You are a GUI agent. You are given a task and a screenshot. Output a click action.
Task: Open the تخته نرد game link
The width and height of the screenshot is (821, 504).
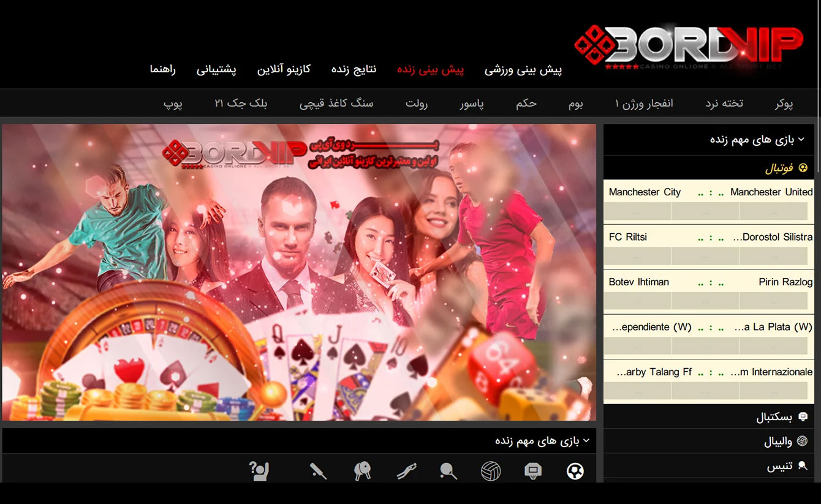(x=724, y=103)
